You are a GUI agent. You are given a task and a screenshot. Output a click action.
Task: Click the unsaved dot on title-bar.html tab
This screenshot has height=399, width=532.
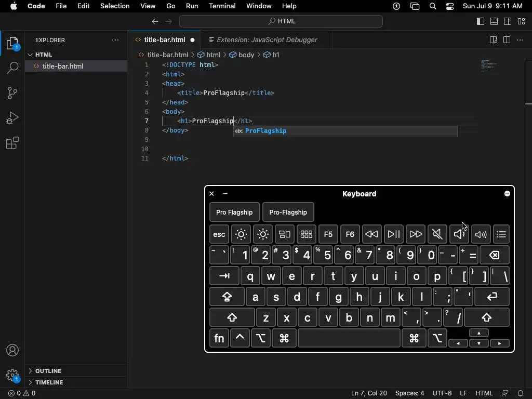coord(192,40)
